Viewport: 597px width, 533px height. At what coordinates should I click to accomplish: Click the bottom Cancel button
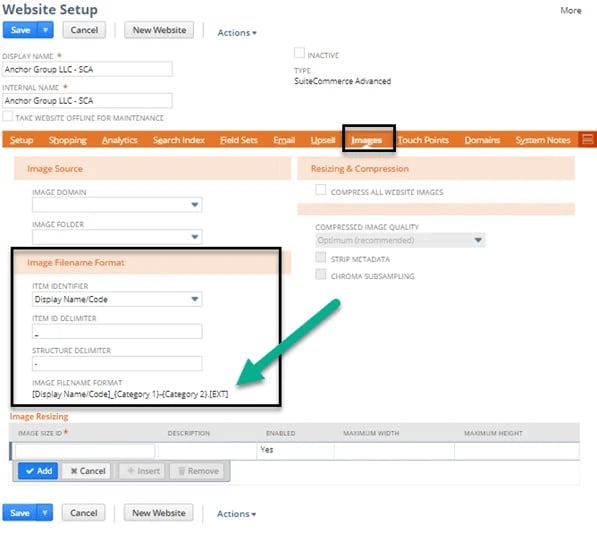(x=84, y=513)
